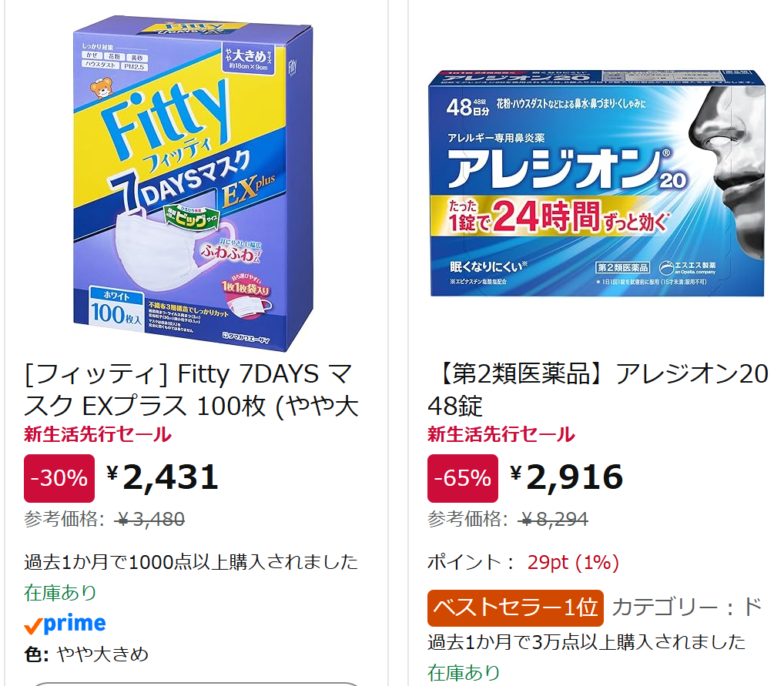Click the アレジオン20 48錠 title link

[598, 390]
